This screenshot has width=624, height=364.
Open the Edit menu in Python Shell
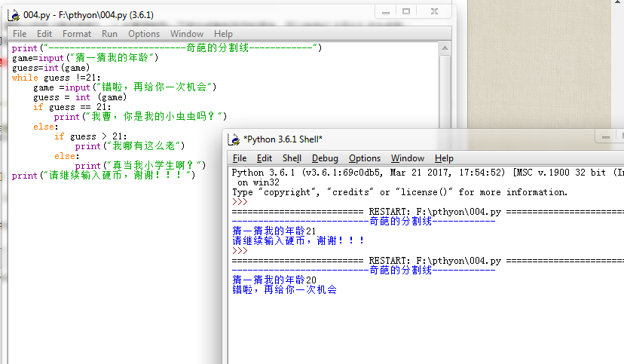pos(265,158)
